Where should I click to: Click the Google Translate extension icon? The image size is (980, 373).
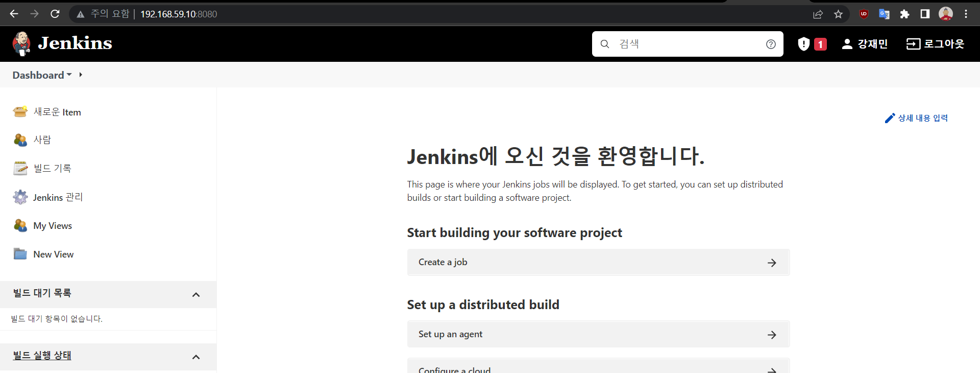point(884,14)
